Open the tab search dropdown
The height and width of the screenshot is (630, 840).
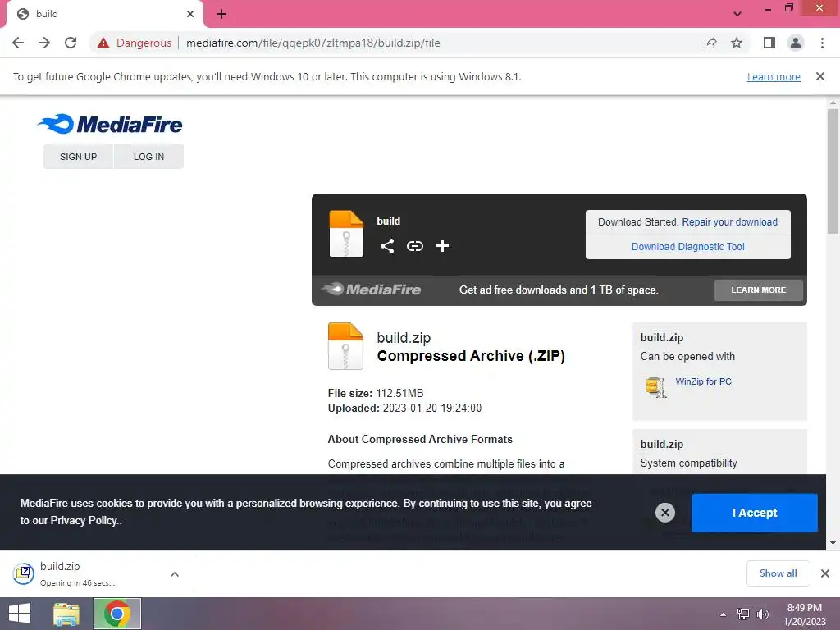pos(737,14)
